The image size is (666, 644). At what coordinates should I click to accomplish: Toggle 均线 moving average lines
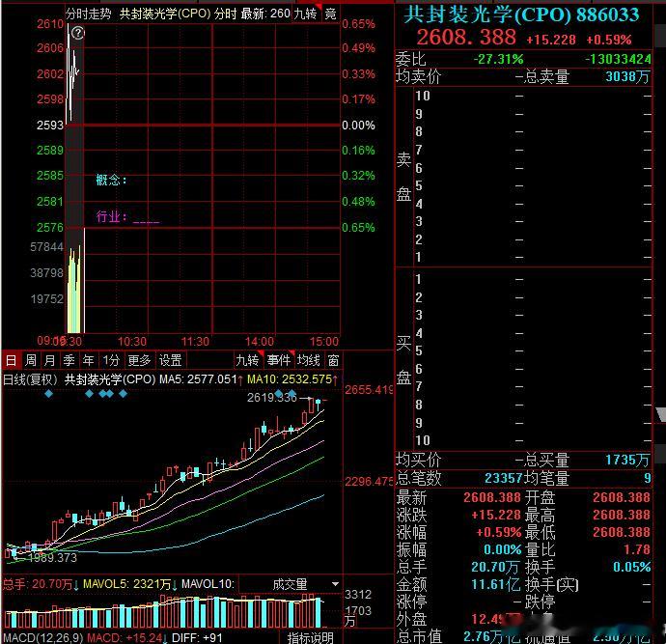(308, 361)
